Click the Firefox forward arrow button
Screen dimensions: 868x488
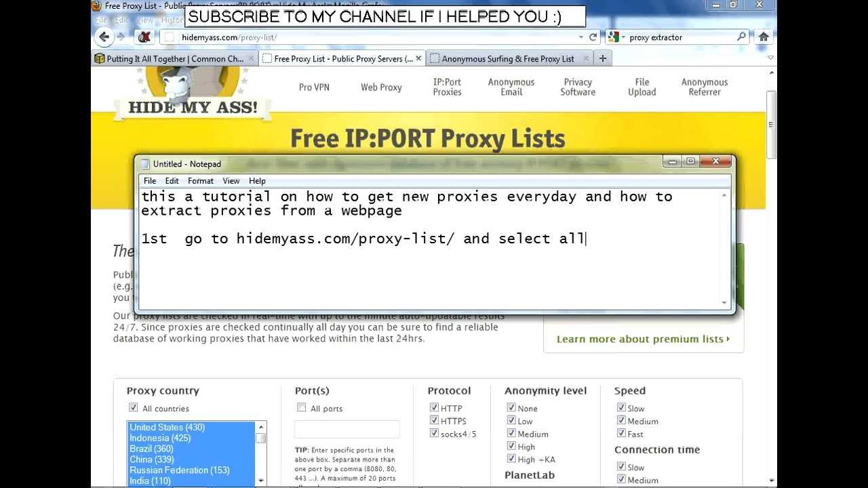pyautogui.click(x=121, y=37)
